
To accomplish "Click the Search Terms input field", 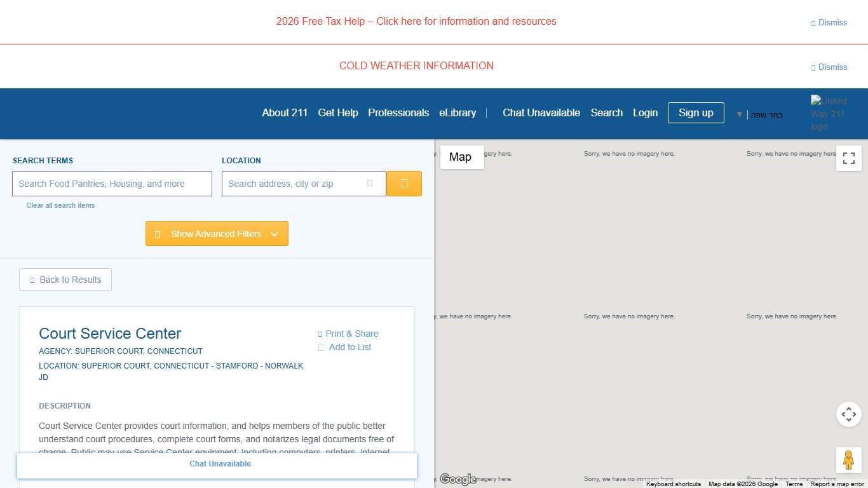I will click(112, 184).
